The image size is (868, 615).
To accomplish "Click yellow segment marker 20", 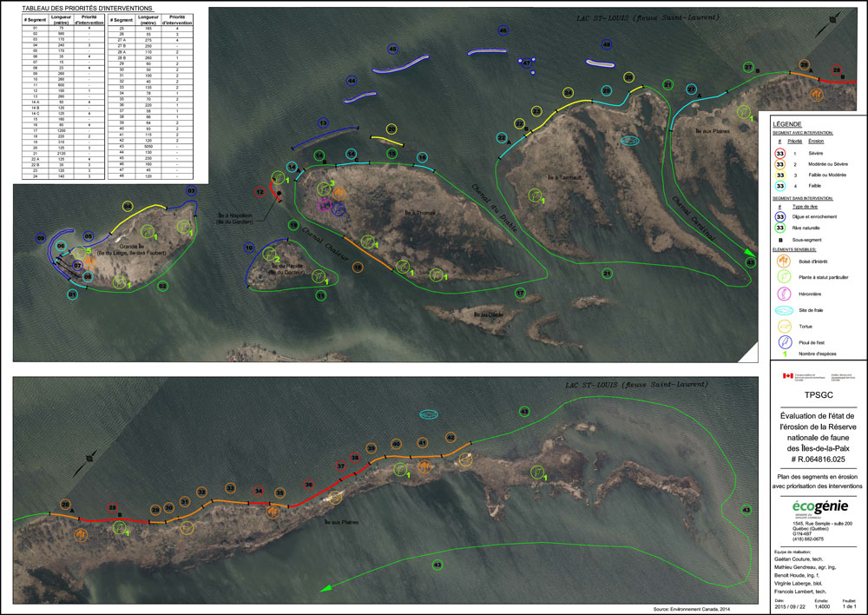I will tap(391, 129).
